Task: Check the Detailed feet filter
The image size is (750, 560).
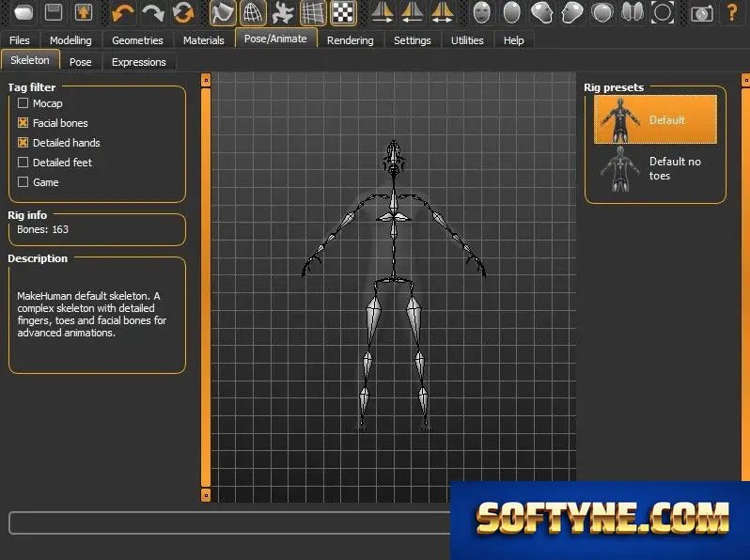Action: click(23, 163)
